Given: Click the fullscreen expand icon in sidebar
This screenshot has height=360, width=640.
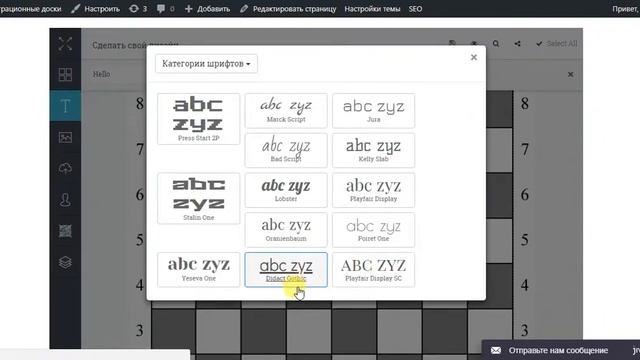Looking at the screenshot, I should click(65, 44).
